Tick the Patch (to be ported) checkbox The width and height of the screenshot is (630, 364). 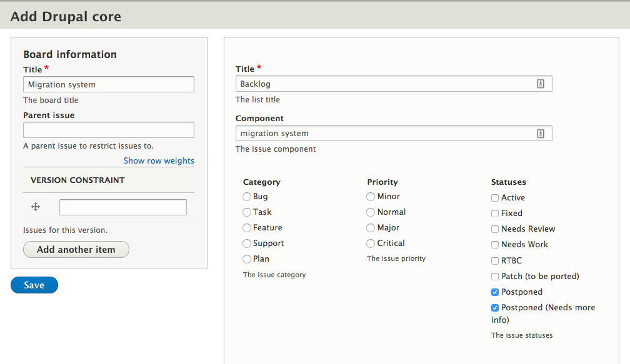click(495, 277)
